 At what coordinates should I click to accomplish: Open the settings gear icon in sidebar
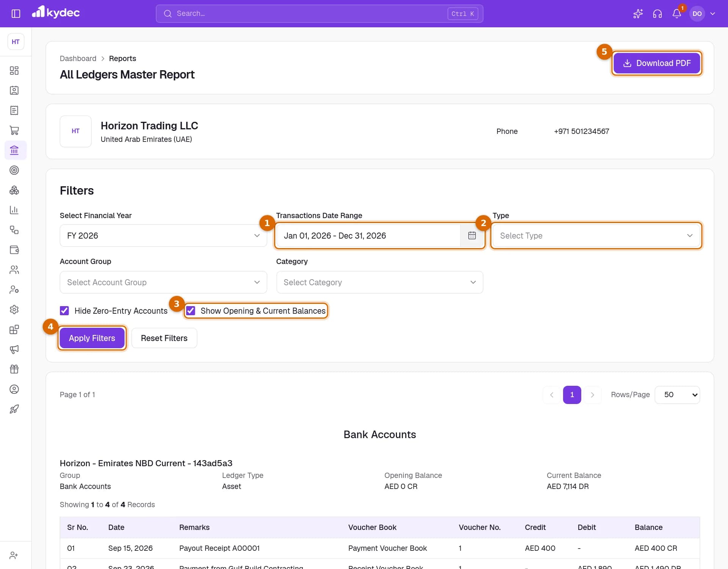pos(14,310)
